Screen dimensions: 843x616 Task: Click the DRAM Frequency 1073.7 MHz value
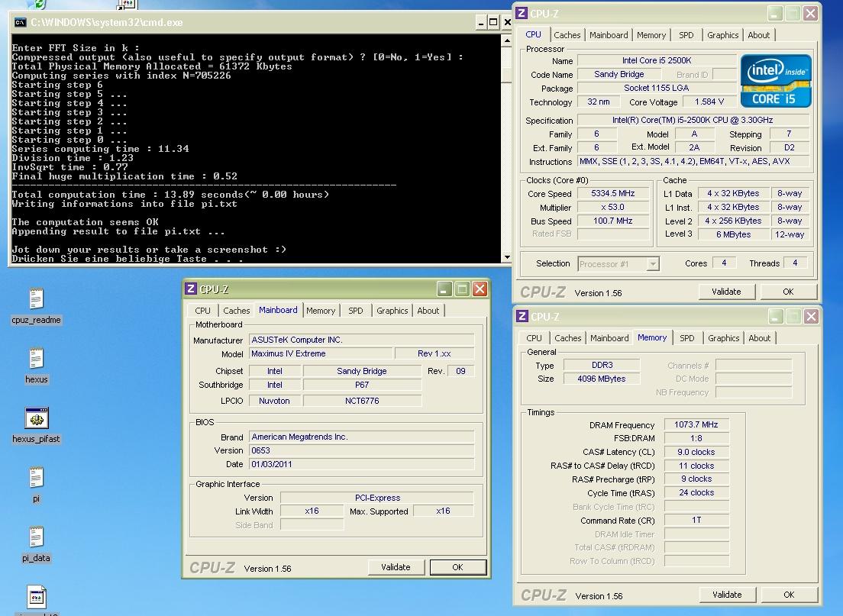[696, 424]
